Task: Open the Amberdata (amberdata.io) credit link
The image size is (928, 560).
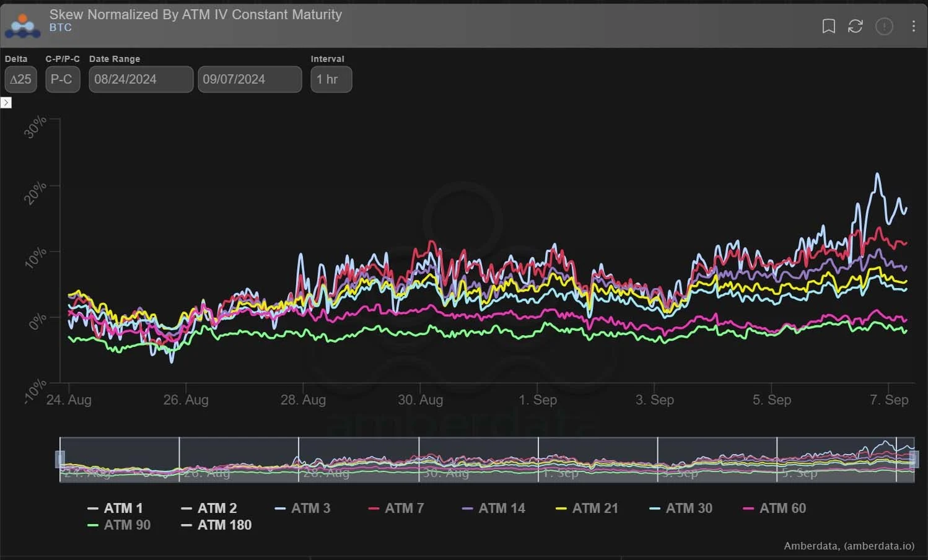Action: [849, 546]
